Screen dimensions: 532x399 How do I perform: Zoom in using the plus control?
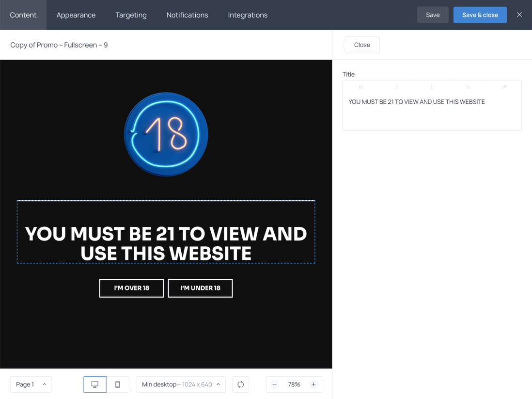click(x=314, y=384)
